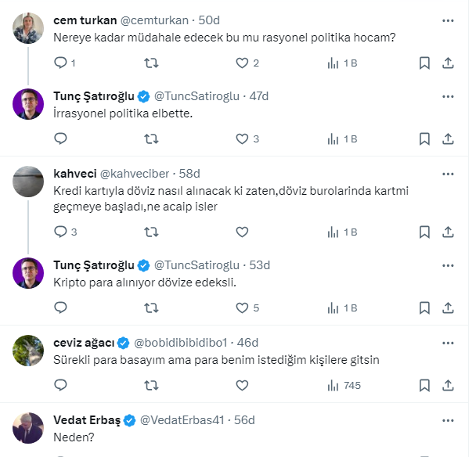Like Tunç Şatıroğlu's İrrasyonel politika reply
The width and height of the screenshot is (476, 457).
242,139
